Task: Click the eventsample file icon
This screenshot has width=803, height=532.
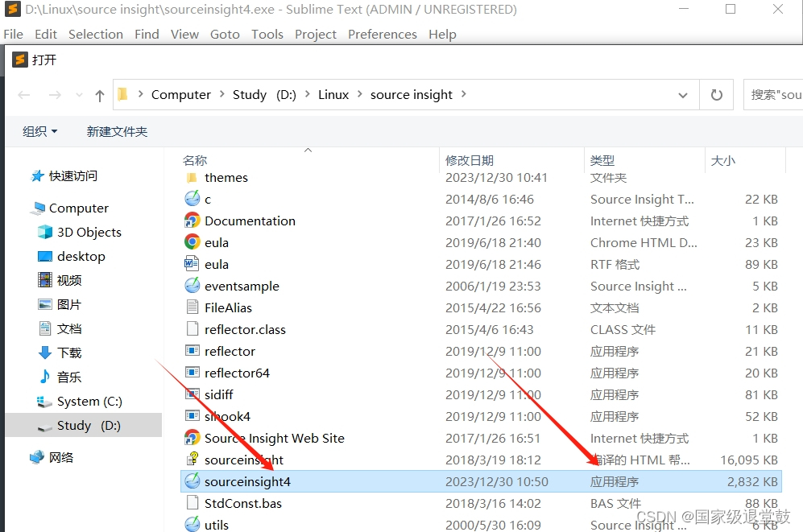Action: pos(192,286)
